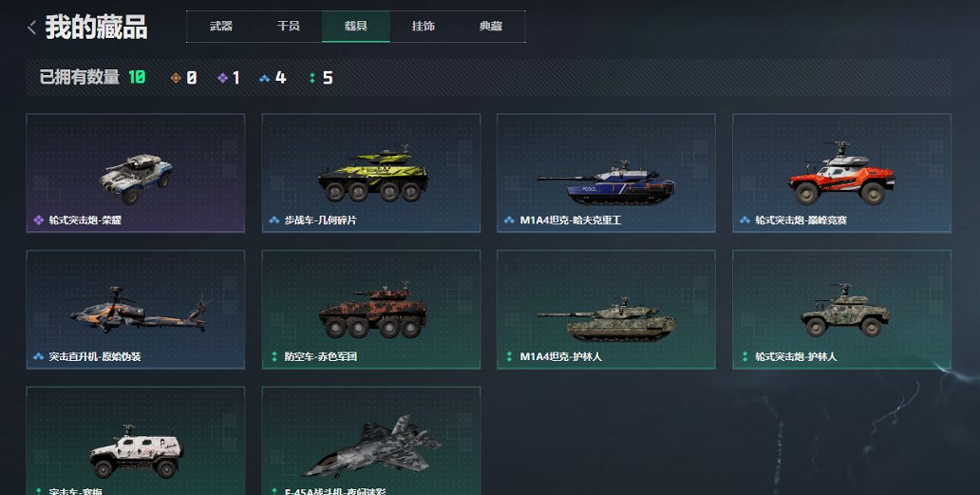Click the blue rarity icon showing 4
Image resolution: width=980 pixels, height=495 pixels.
coord(264,78)
